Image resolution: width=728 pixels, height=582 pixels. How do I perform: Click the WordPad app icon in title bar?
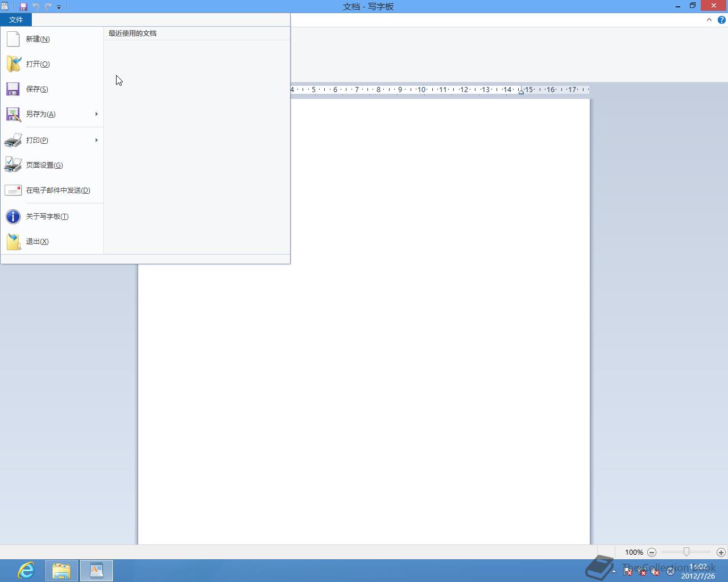[x=5, y=6]
